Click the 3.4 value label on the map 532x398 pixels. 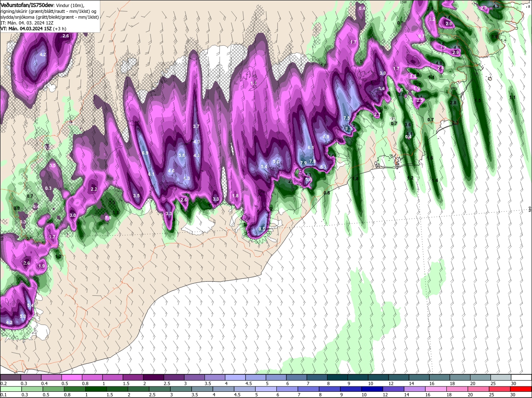[x=382, y=88]
